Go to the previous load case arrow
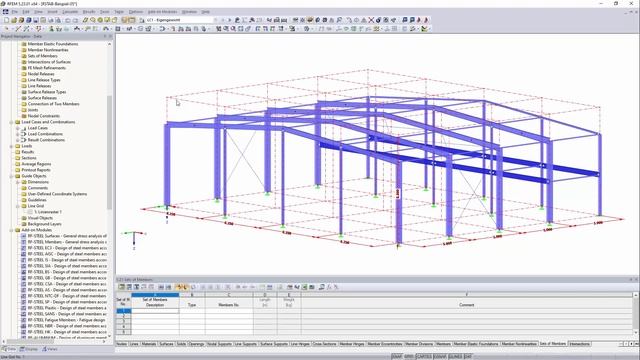The width and height of the screenshot is (640, 360). point(223,20)
